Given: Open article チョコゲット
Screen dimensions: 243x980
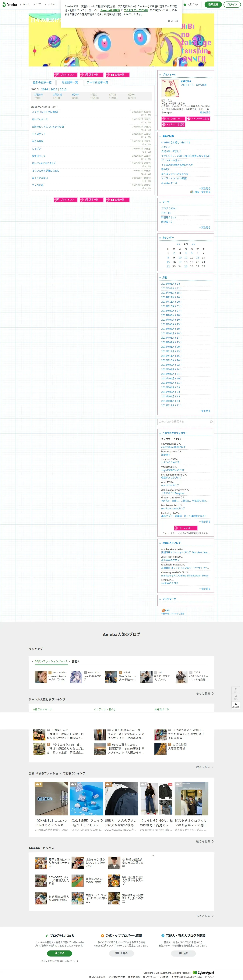Looking at the screenshot, I should (38, 134).
